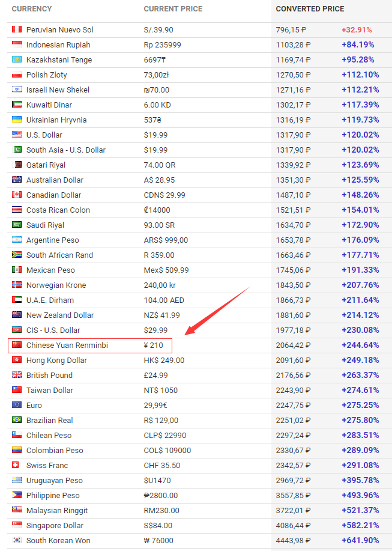The height and width of the screenshot is (551, 392).
Task: Click the Euro flag icon
Action: [x=17, y=405]
